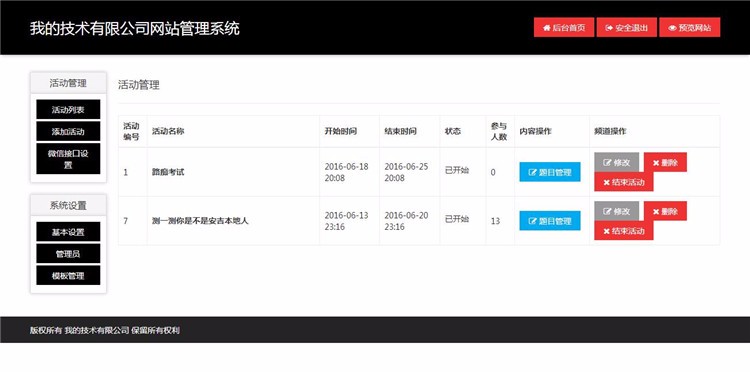Click 题目管理 for activity 7

[x=550, y=221]
